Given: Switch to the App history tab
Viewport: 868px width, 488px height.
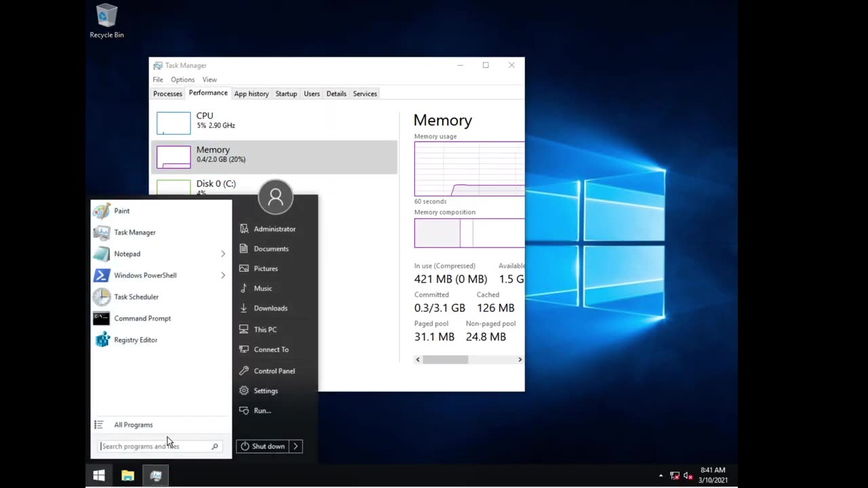Looking at the screenshot, I should pos(252,94).
